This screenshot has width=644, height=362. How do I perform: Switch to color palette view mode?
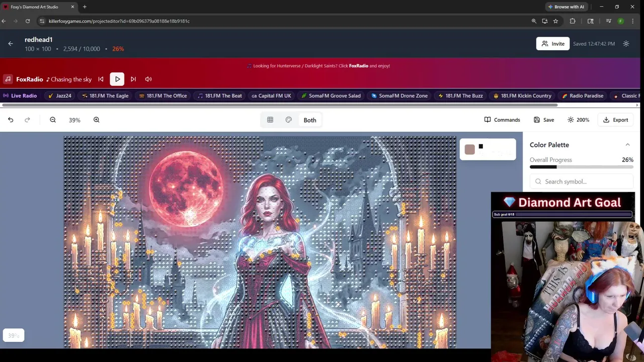(289, 120)
